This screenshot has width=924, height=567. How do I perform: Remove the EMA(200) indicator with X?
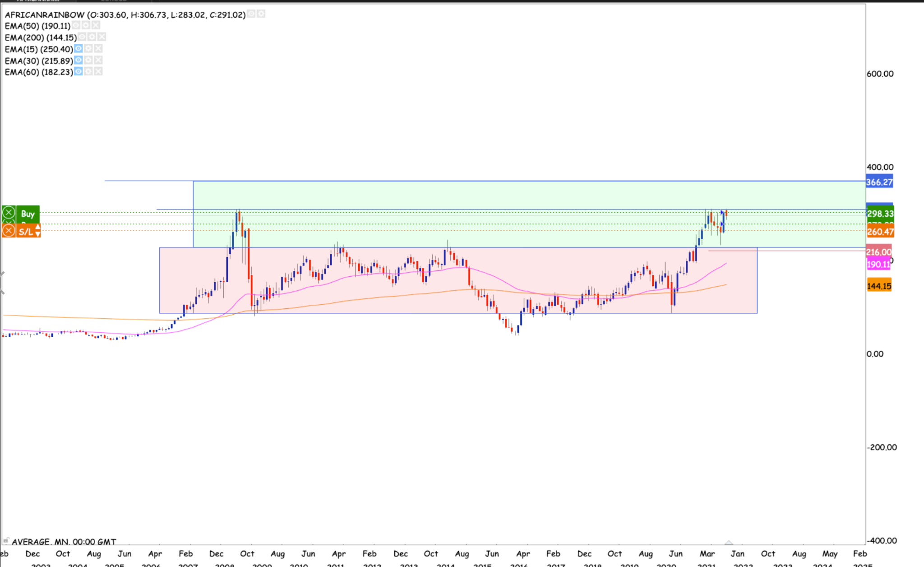pyautogui.click(x=102, y=37)
